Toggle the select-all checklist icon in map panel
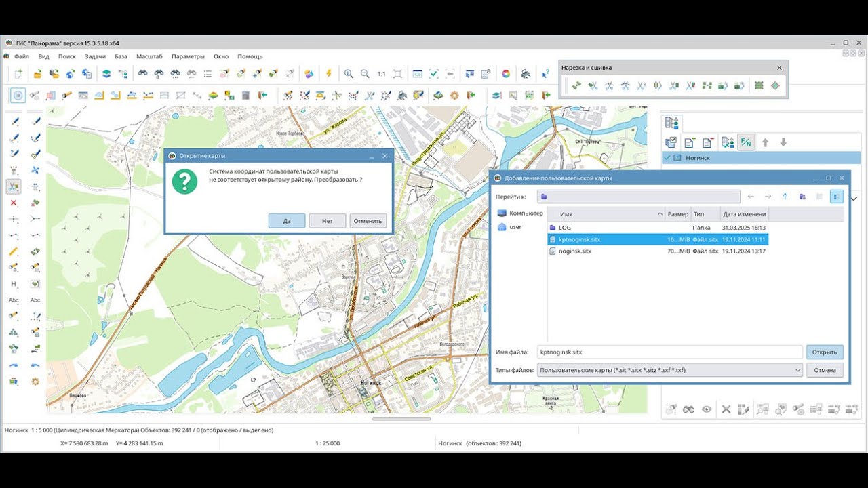Image resolution: width=868 pixels, height=488 pixels. click(x=671, y=142)
